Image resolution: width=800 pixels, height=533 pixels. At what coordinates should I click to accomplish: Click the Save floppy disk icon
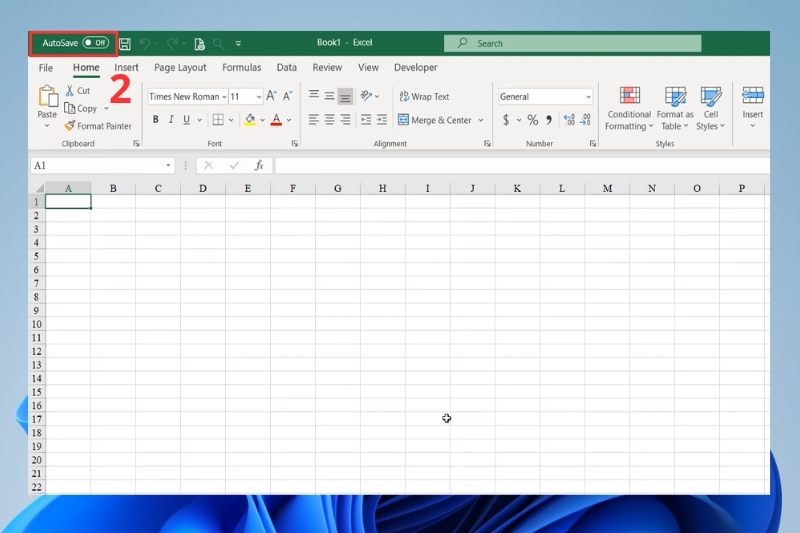tap(125, 44)
